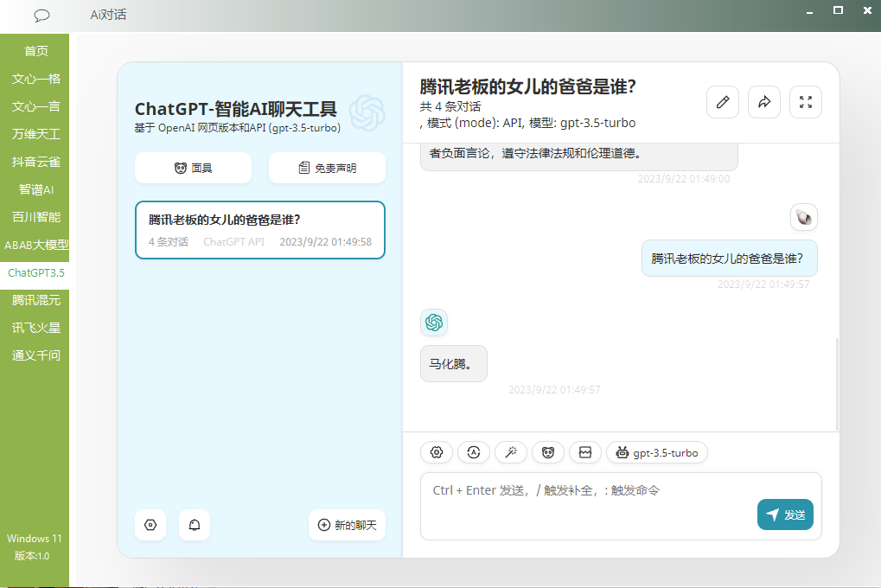Click the user avatar above the question
Screen dimensions: 881x588
(x=803, y=218)
